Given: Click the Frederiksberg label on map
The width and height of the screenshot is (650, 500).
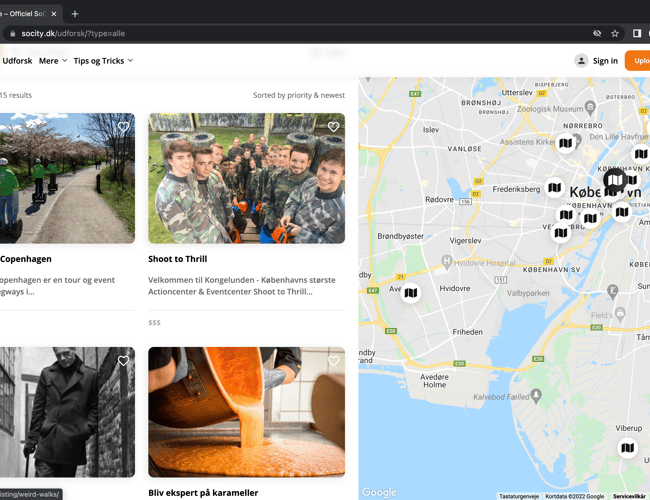Looking at the screenshot, I should coord(516,189).
